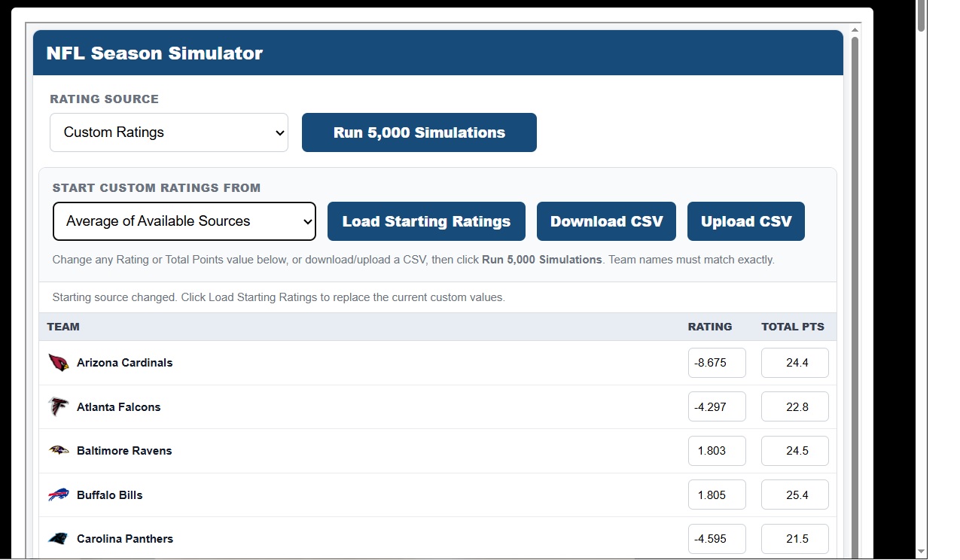The image size is (960, 560).
Task: Edit Buffalo Bills total points field
Action: click(x=795, y=495)
